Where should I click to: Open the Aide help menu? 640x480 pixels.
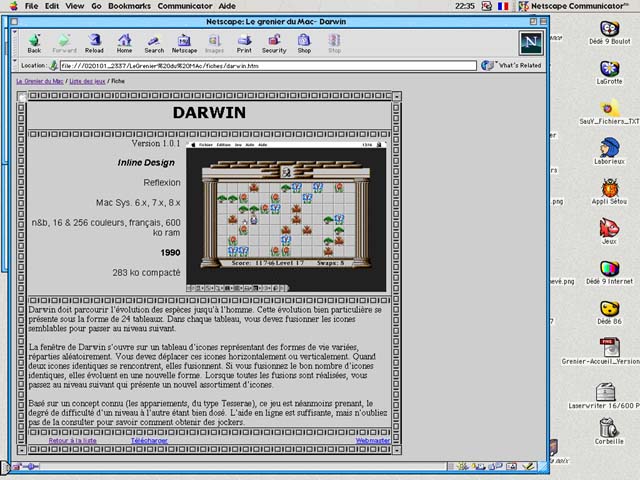pos(227,6)
